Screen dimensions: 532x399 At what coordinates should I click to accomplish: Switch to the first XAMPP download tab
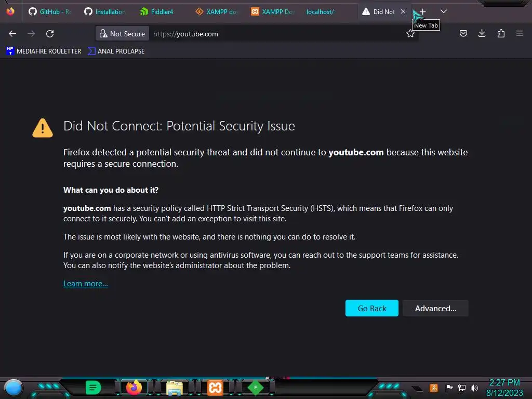point(217,11)
